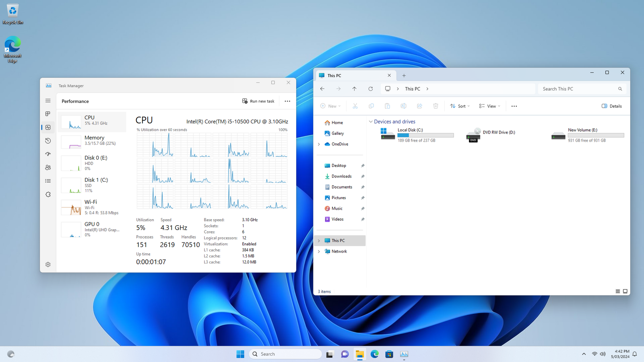This screenshot has width=644, height=362.
Task: Open Documents in Explorer quick access
Action: tap(342, 187)
